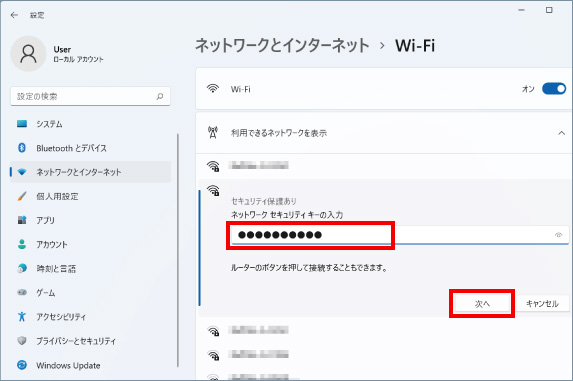The height and width of the screenshot is (381, 573).
Task: Click the privacy shield icon
Action: point(22,341)
